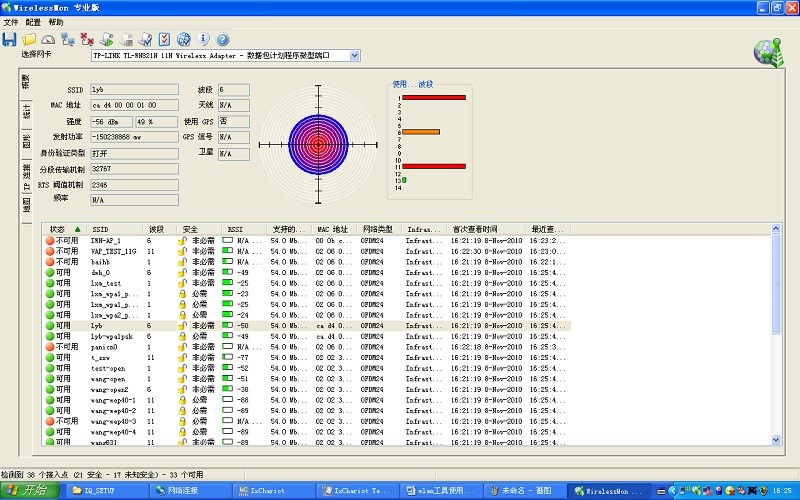Click the down arrow of list vertical scrollbar
Screen dimensions: 800x500
(x=778, y=439)
